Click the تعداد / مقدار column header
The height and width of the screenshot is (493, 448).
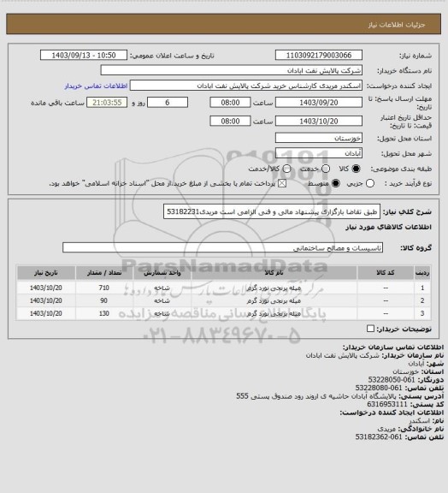[104, 272]
